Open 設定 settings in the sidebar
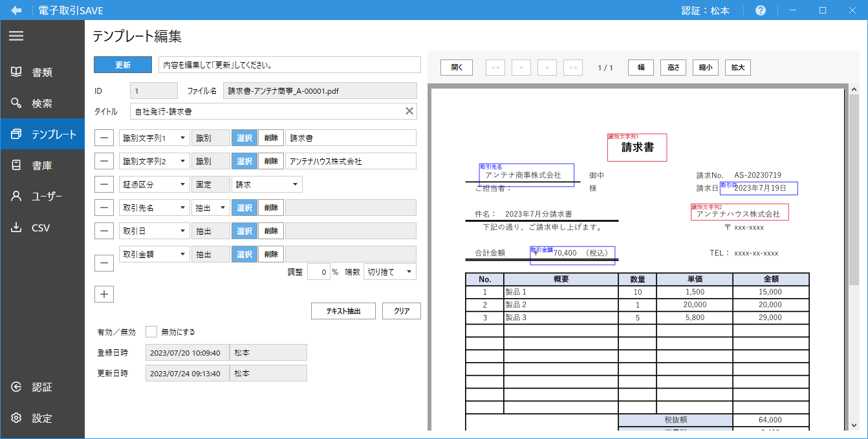Image resolution: width=868 pixels, height=439 pixels. pos(42,418)
